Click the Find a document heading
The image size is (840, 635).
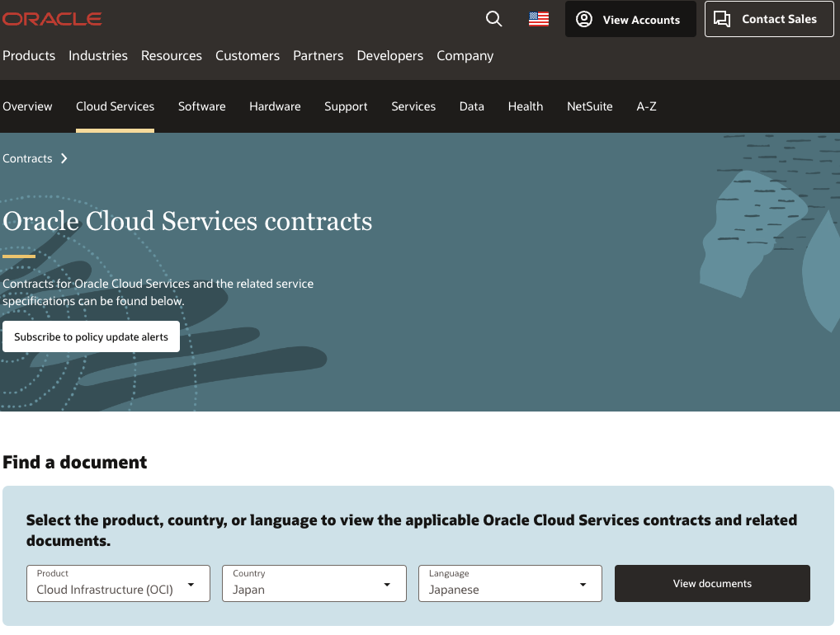(74, 462)
